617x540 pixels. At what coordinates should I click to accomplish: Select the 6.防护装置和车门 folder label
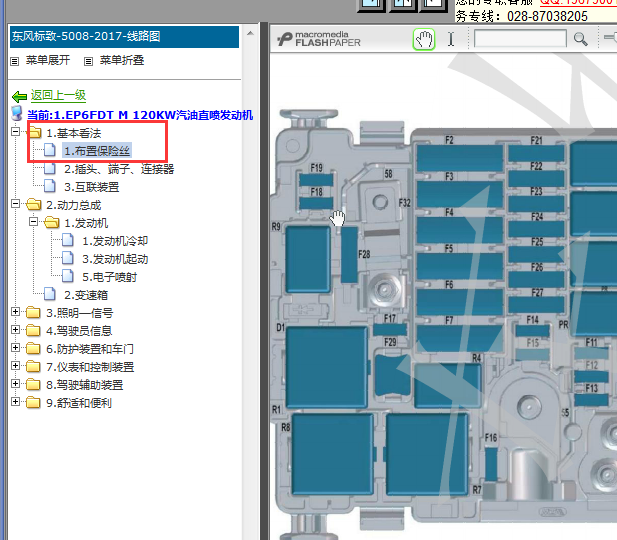pos(90,349)
